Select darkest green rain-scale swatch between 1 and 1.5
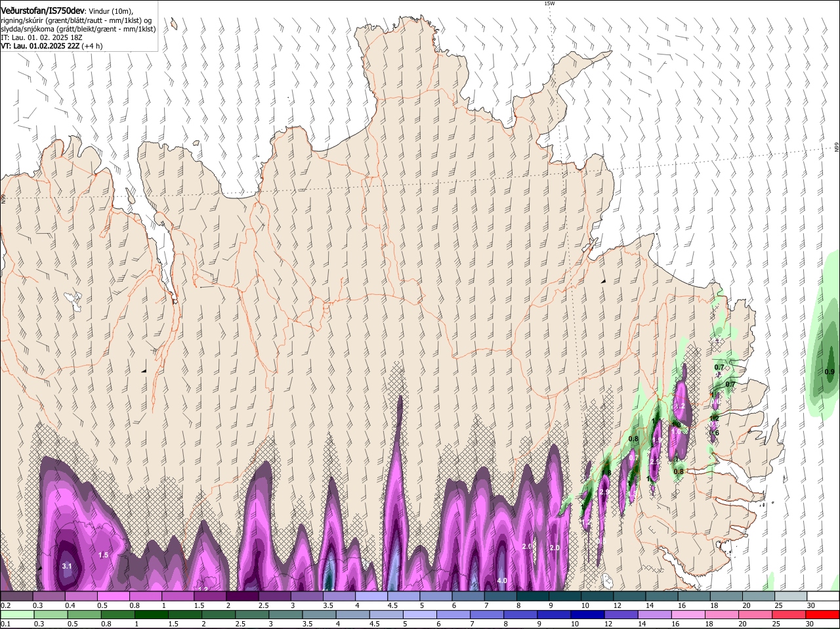This screenshot has height=629, width=840. (151, 615)
